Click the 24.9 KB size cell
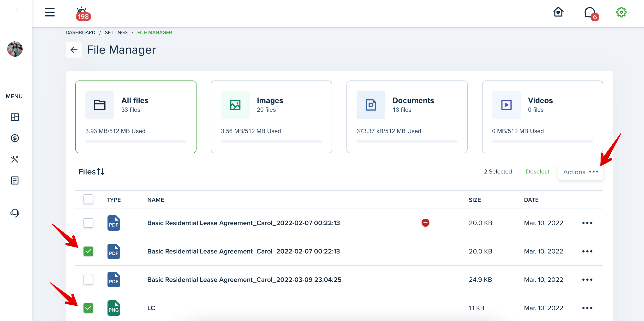 click(480, 279)
